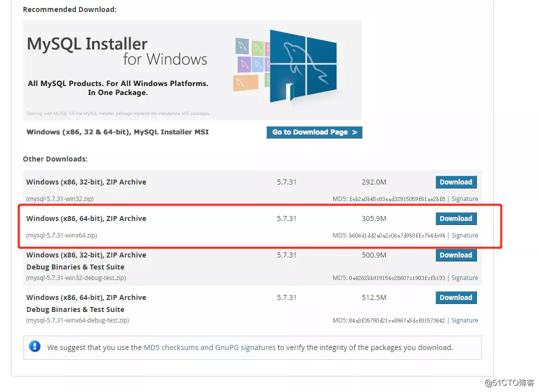Download the 64-bit ZIP Archive (305.9M)

tap(456, 218)
